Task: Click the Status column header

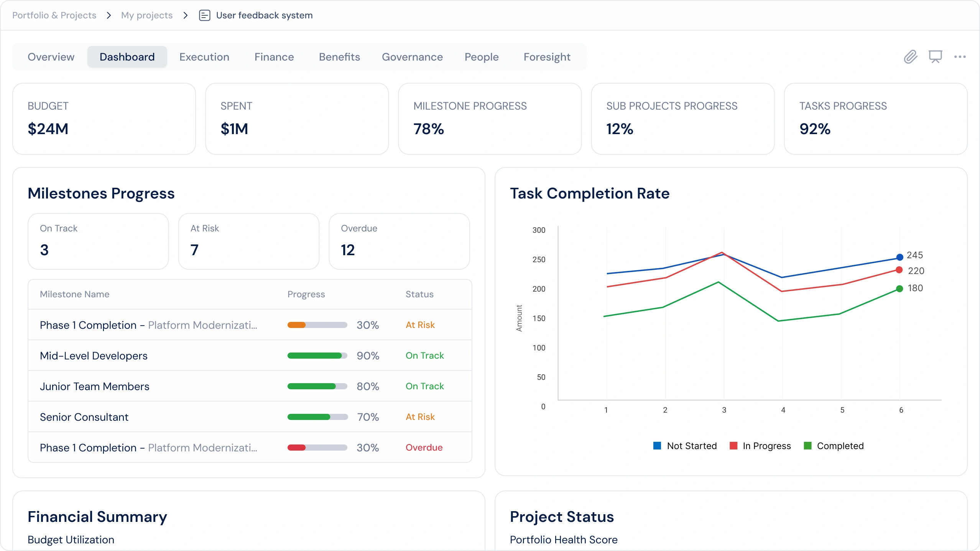Action: pos(420,294)
